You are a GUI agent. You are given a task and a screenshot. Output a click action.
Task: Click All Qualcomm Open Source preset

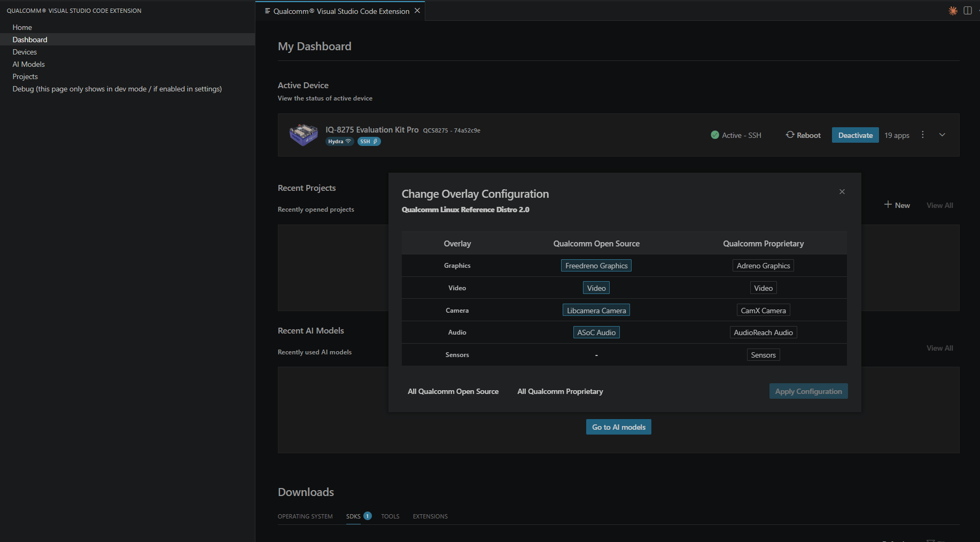click(453, 391)
